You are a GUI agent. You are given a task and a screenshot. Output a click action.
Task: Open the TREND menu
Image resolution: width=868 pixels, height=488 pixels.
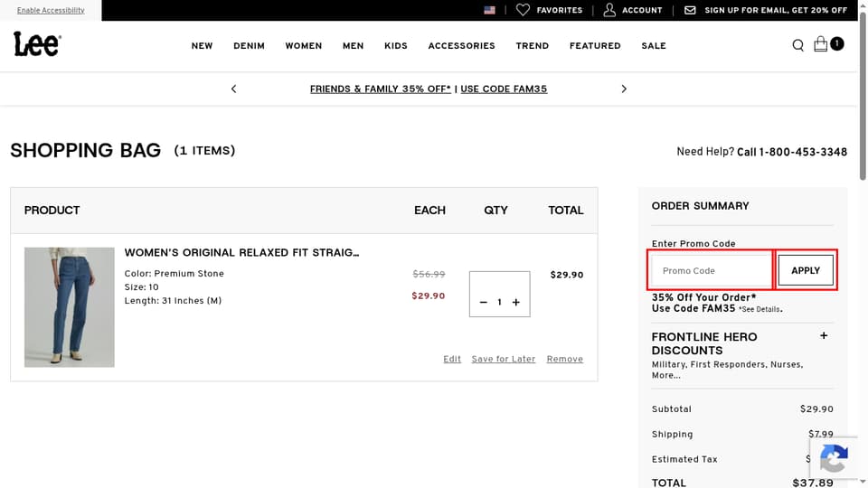533,46
